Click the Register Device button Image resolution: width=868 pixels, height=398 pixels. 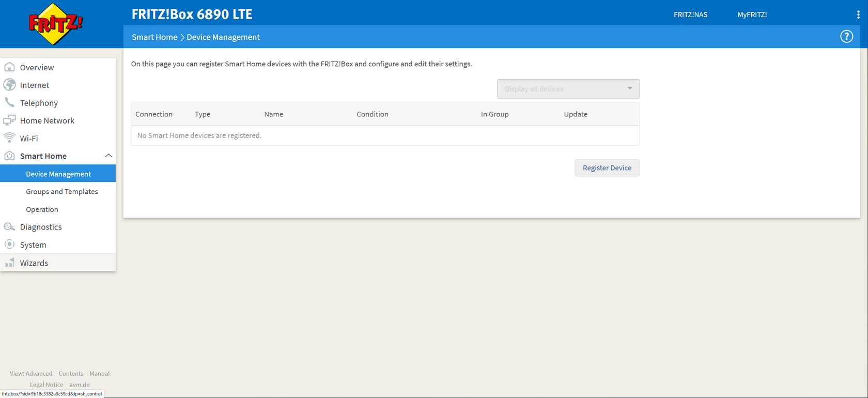point(607,168)
